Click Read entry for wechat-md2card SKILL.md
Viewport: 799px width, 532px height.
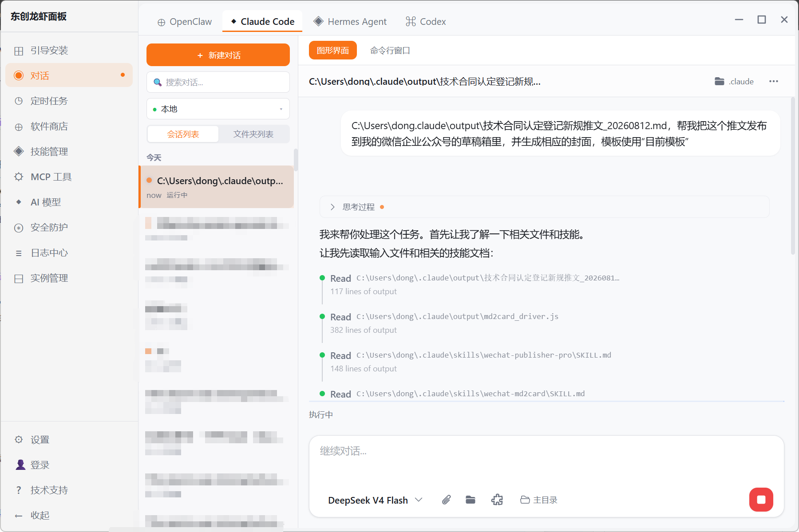[457, 394]
